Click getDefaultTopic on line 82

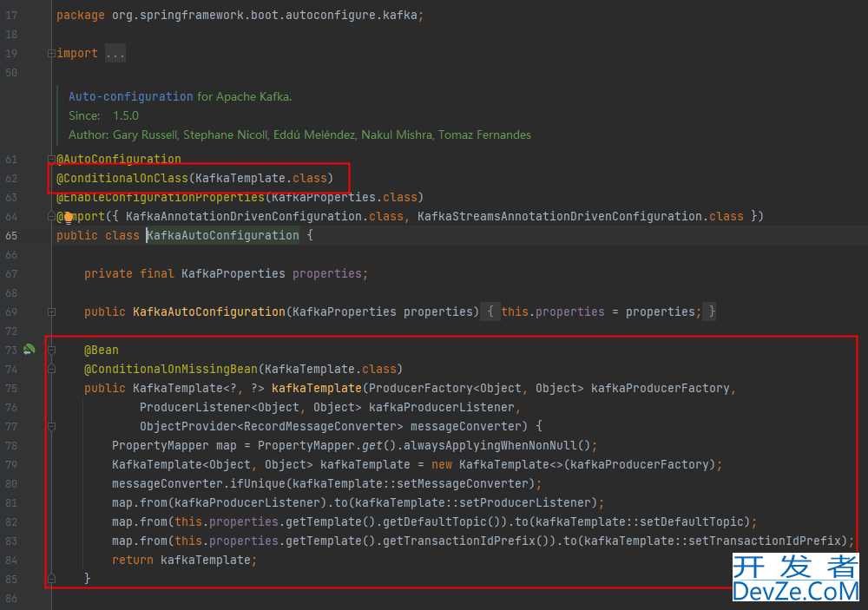(x=435, y=521)
